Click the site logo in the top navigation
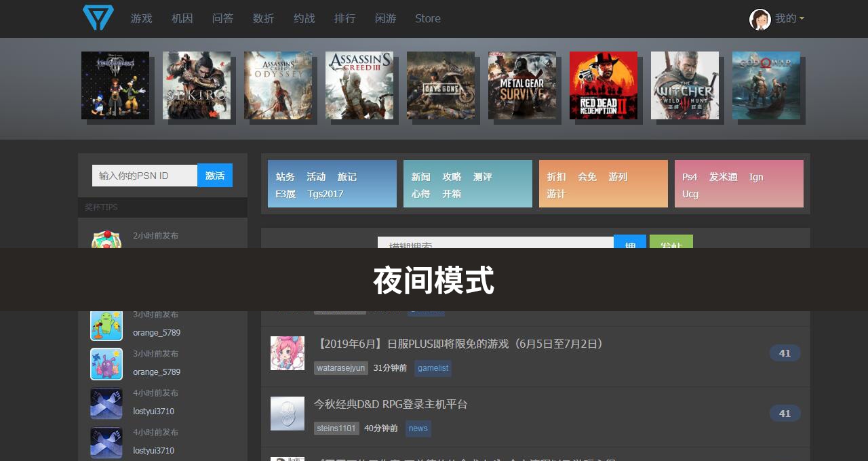This screenshot has height=461, width=868. pos(98,18)
